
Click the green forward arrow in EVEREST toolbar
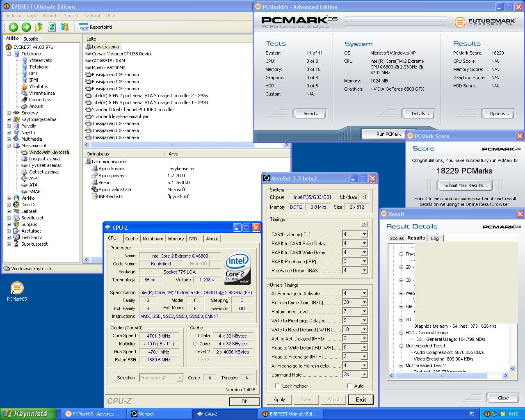click(x=26, y=27)
